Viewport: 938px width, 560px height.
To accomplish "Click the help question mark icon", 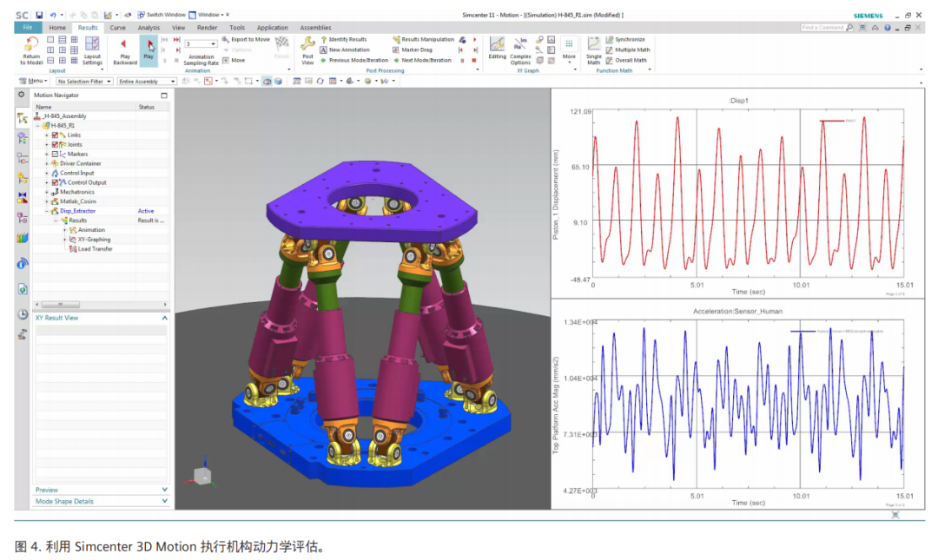I will (x=887, y=28).
